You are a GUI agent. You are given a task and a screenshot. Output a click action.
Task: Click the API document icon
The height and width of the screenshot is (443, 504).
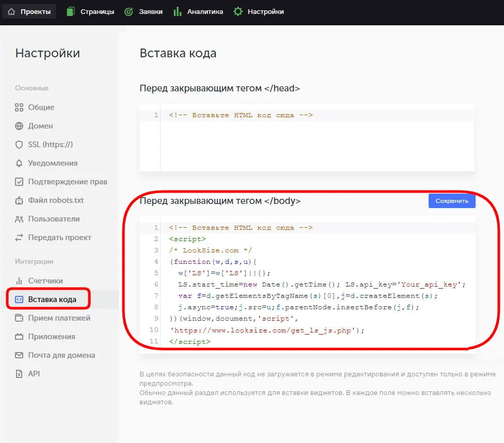pos(19,374)
